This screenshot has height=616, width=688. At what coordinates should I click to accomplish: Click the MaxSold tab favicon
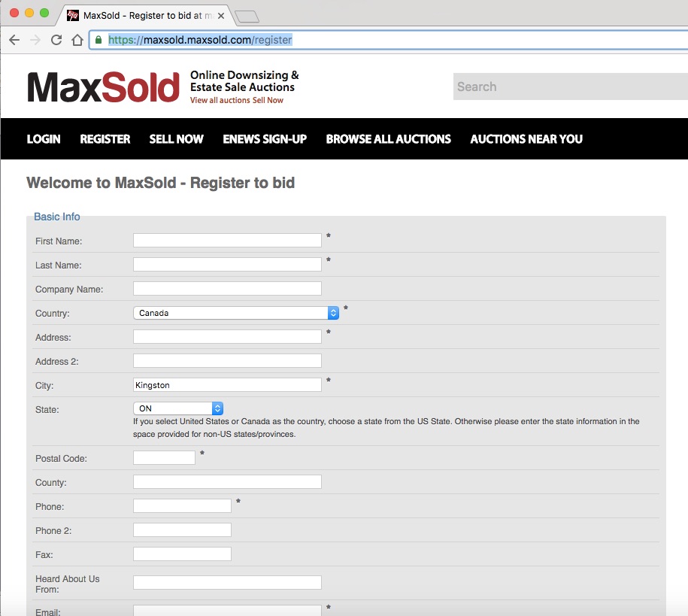(x=72, y=16)
